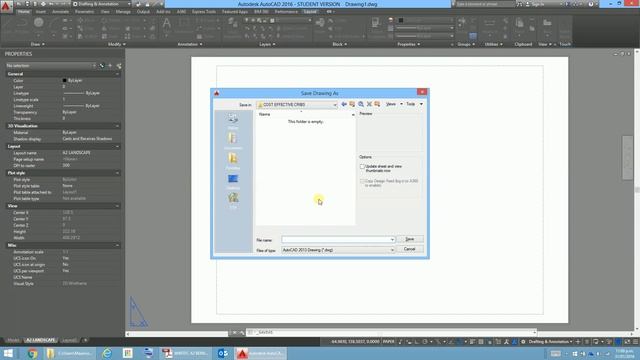
Task: Click the Delete X icon in dialog toolbar
Action: click(x=369, y=104)
